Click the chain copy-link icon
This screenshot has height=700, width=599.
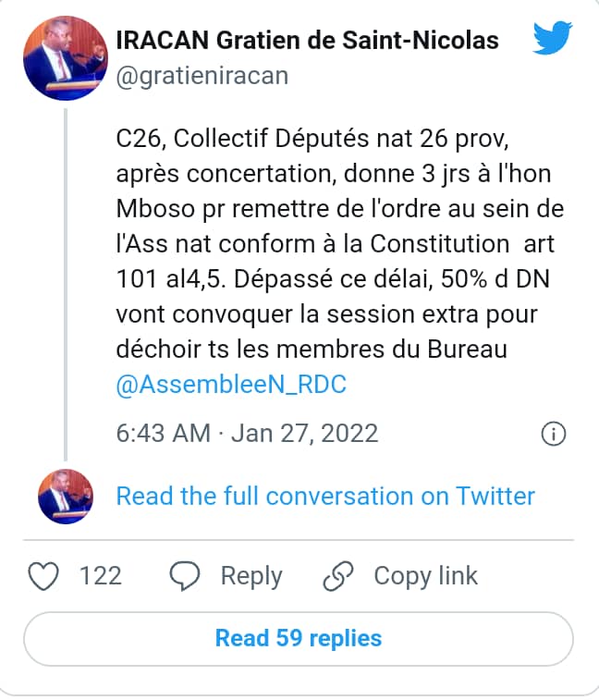[338, 575]
